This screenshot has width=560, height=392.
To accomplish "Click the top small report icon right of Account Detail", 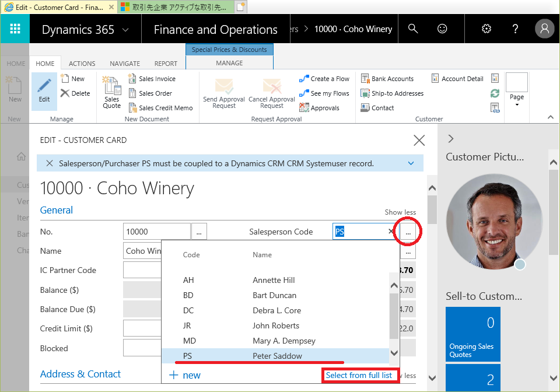I will pos(495,78).
